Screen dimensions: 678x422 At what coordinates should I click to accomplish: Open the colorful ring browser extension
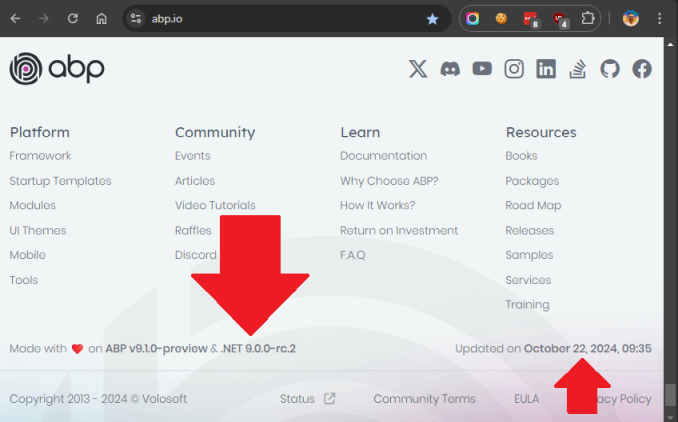472,19
